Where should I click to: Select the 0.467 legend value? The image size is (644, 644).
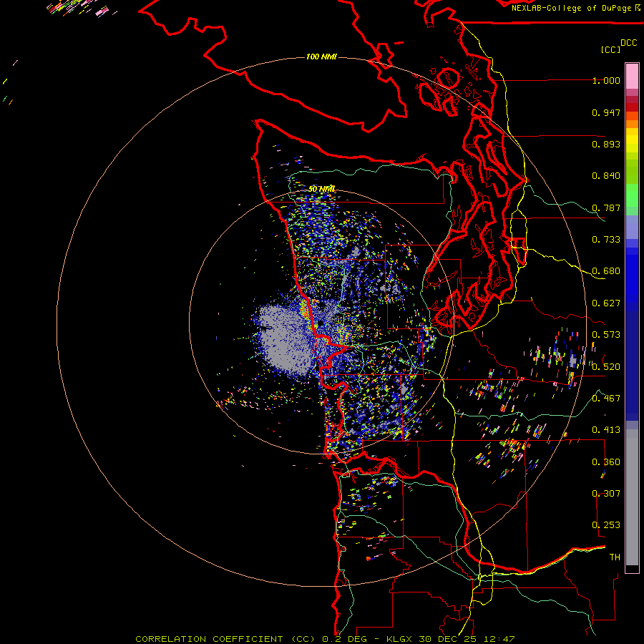[x=606, y=399]
